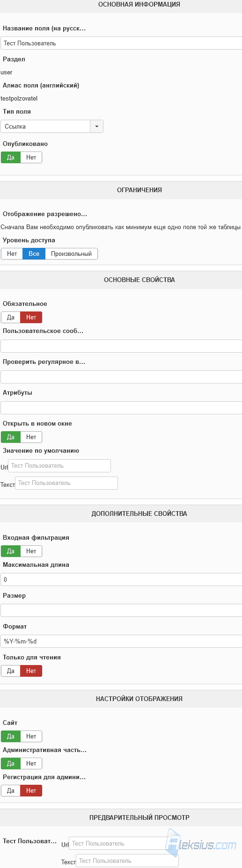
Task: Choose 'Нет' for access level
Action: click(12, 254)
